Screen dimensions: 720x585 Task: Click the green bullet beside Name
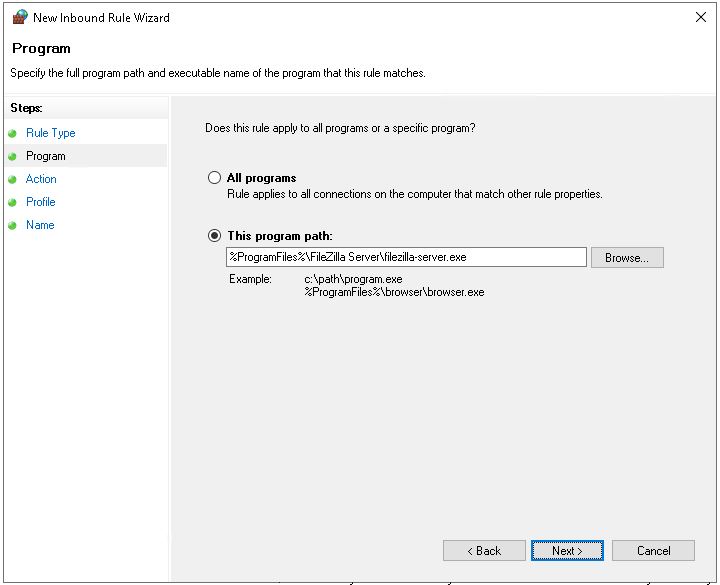[x=12, y=225]
